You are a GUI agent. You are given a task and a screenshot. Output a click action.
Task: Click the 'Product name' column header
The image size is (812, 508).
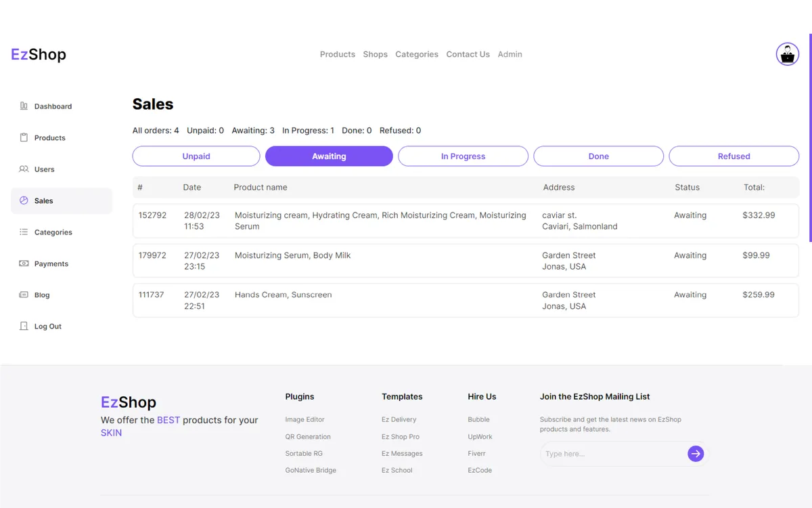pyautogui.click(x=261, y=187)
